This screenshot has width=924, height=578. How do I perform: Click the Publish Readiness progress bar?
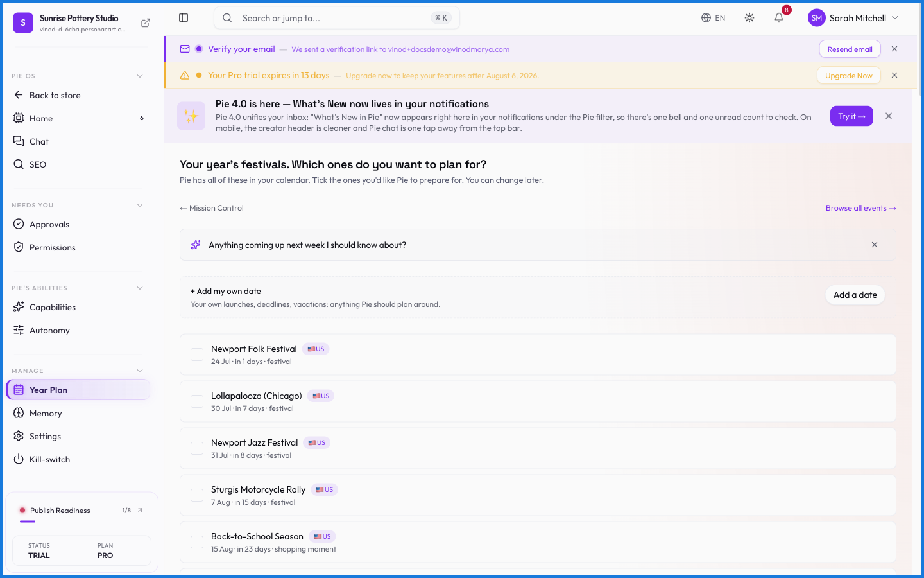pos(81,521)
